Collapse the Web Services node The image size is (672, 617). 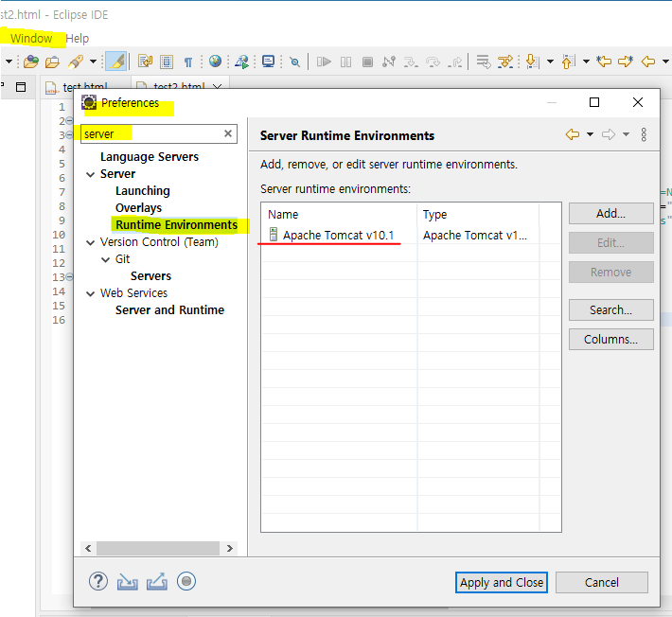click(x=91, y=293)
